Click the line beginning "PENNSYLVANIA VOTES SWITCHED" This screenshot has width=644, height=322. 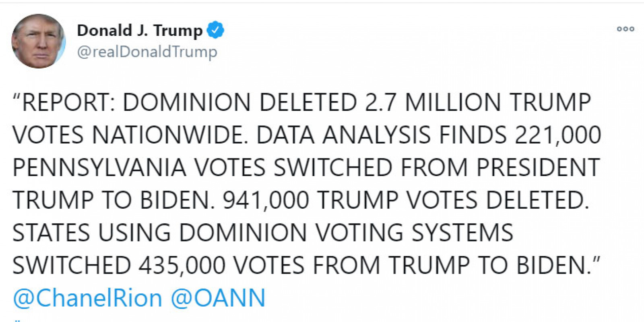pos(306,168)
